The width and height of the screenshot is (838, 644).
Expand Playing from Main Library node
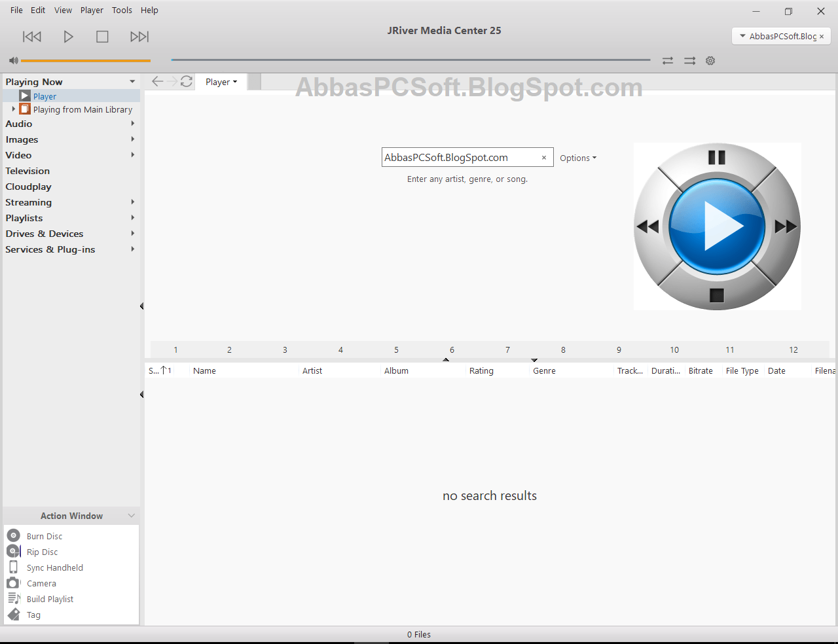[x=14, y=109]
